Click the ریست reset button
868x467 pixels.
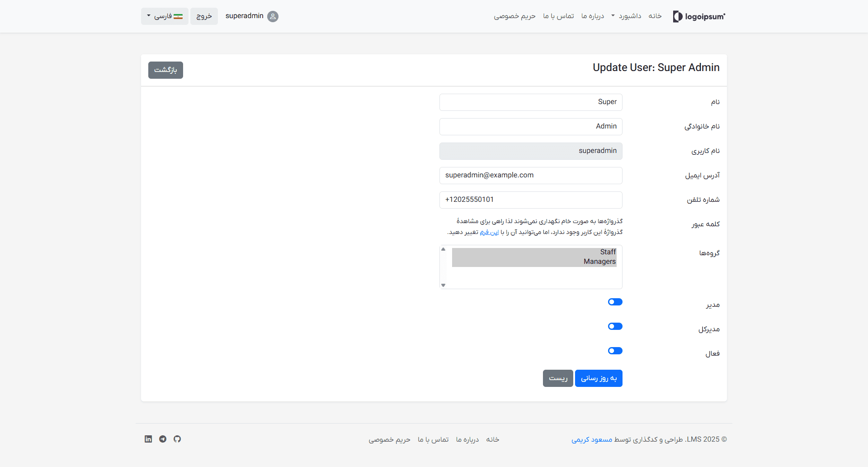[558, 378]
